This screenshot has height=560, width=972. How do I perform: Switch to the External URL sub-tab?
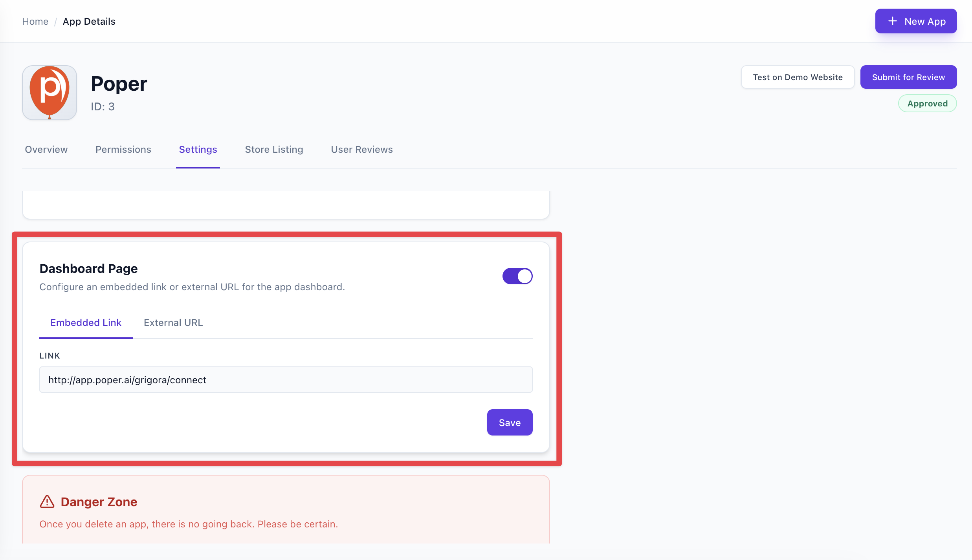[173, 323]
